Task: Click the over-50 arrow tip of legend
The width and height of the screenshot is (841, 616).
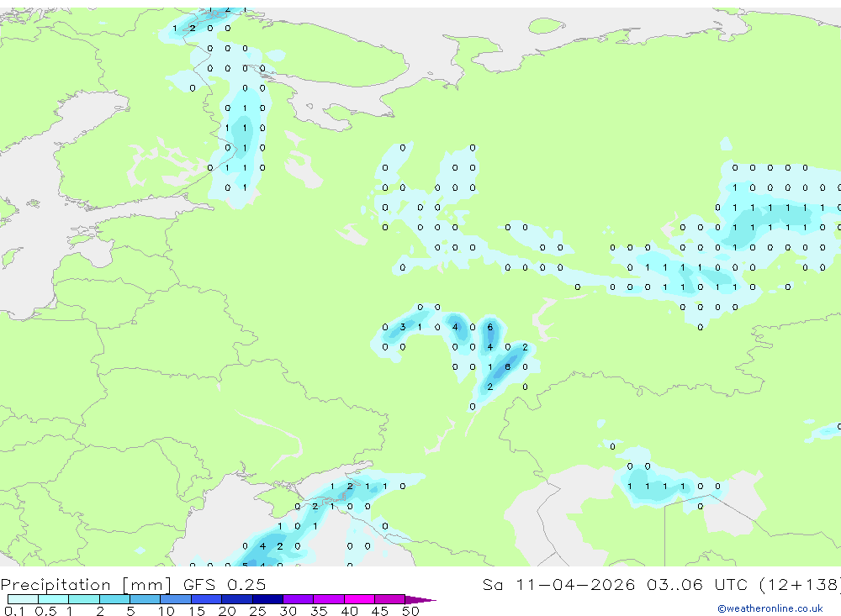Action: pyautogui.click(x=420, y=599)
